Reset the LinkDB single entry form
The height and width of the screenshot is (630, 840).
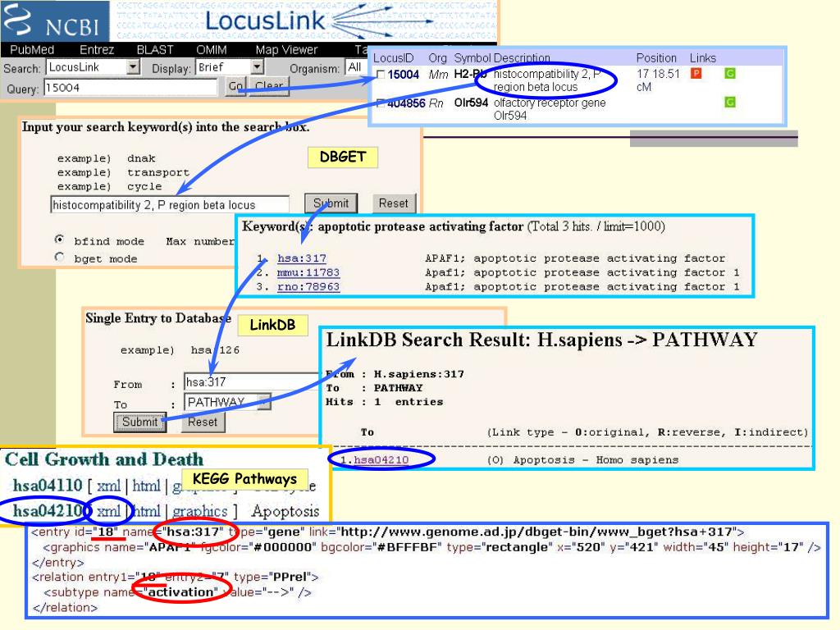pos(202,422)
